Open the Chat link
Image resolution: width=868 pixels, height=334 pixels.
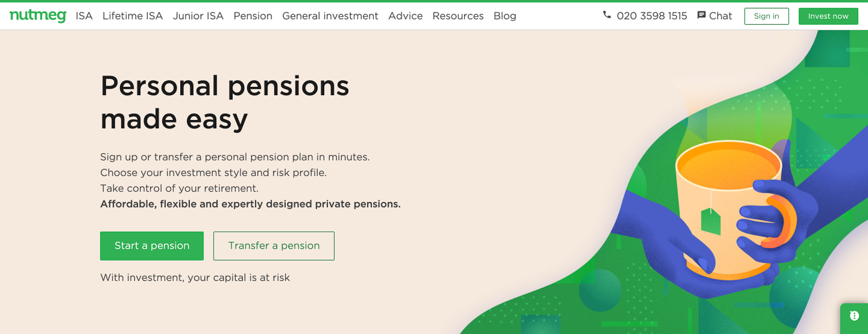pos(720,16)
